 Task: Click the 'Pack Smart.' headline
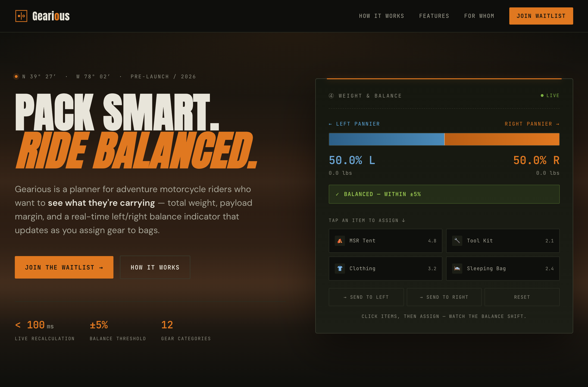(x=117, y=112)
